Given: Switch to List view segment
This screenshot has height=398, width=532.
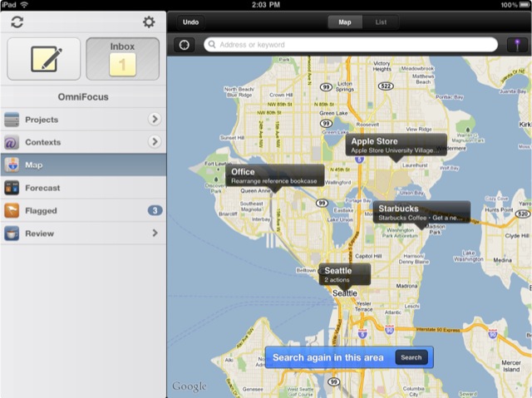Looking at the screenshot, I should [x=381, y=22].
